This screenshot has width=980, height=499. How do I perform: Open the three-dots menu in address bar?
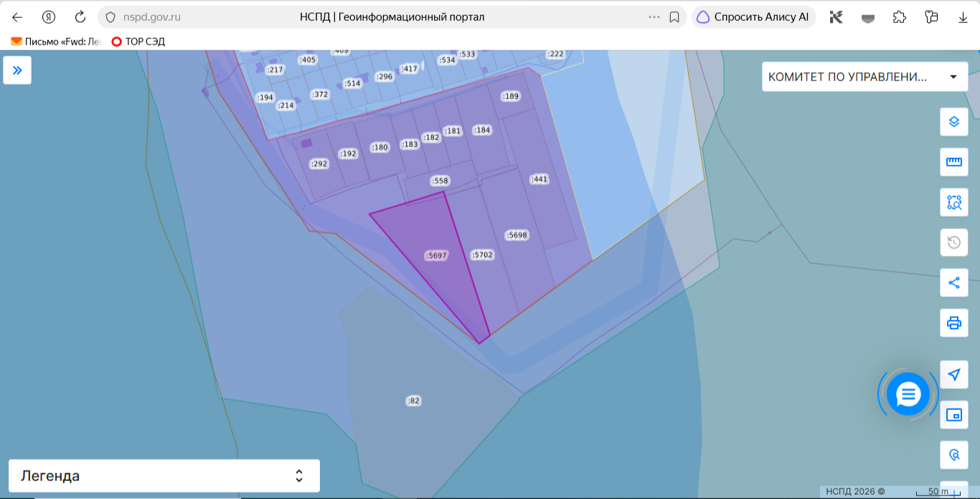654,17
